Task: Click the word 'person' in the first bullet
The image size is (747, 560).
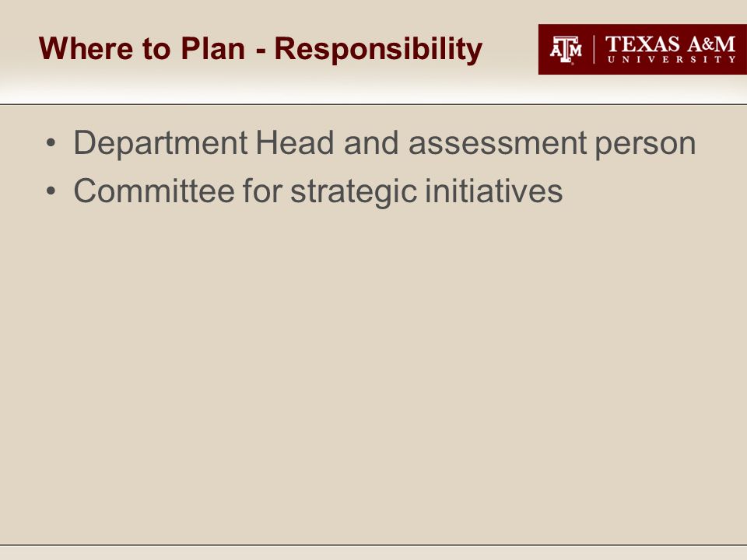Action: pyautogui.click(x=646, y=145)
